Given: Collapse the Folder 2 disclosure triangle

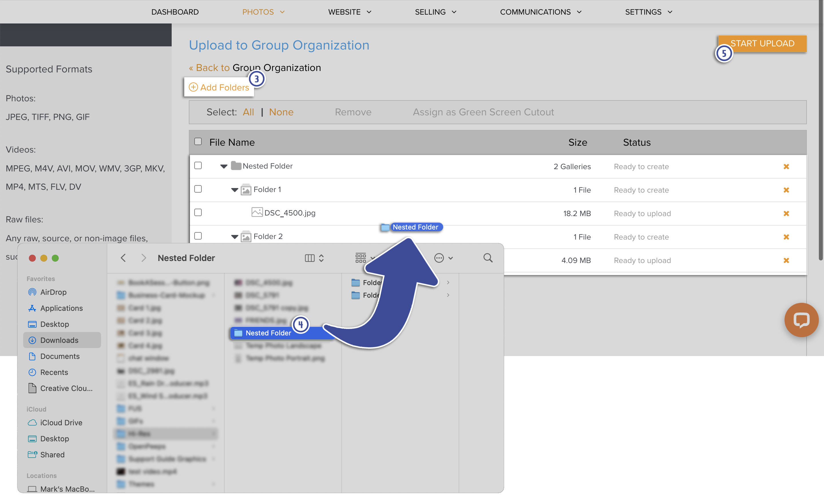Looking at the screenshot, I should [234, 237].
